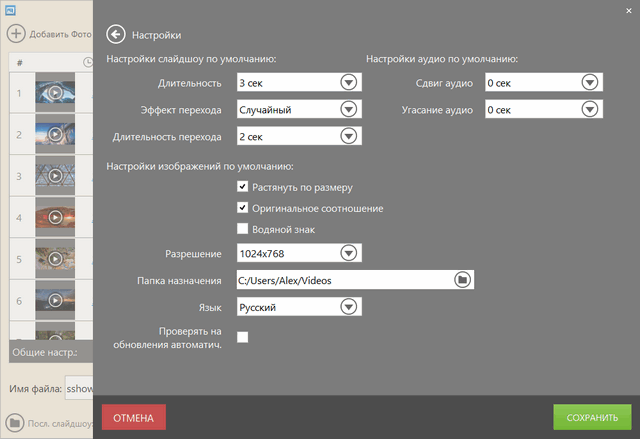Open the Длительность перехода dropdown arrow
Viewport: 640px width, 439px height.
[x=349, y=136]
